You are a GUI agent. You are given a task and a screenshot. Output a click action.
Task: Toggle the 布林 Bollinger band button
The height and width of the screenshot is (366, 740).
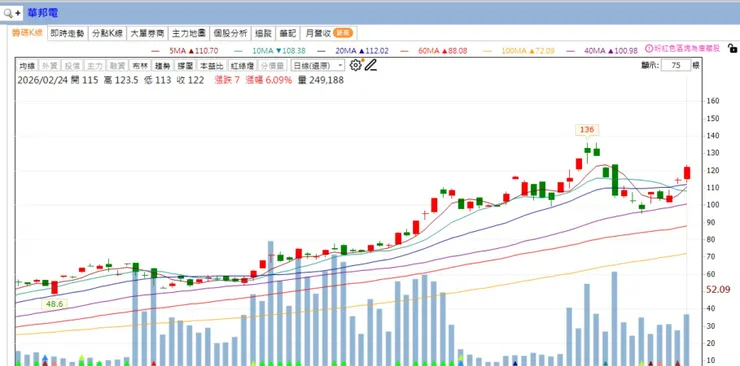[x=140, y=66]
